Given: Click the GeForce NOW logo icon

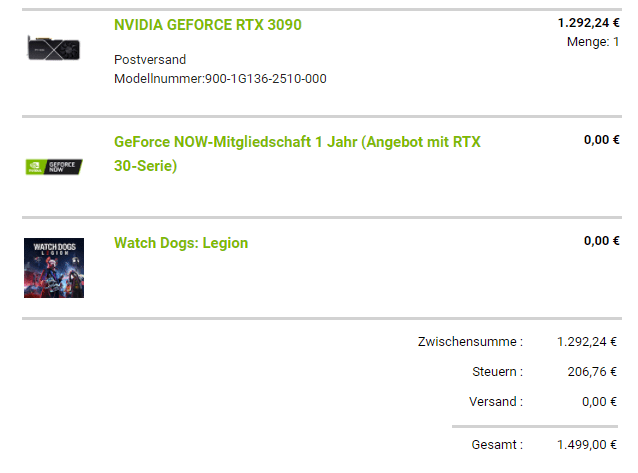Looking at the screenshot, I should tap(54, 166).
